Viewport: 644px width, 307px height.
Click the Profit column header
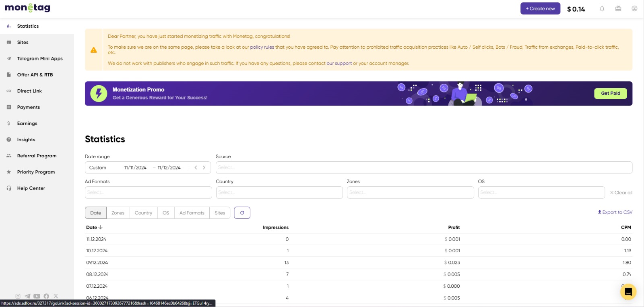tap(454, 227)
